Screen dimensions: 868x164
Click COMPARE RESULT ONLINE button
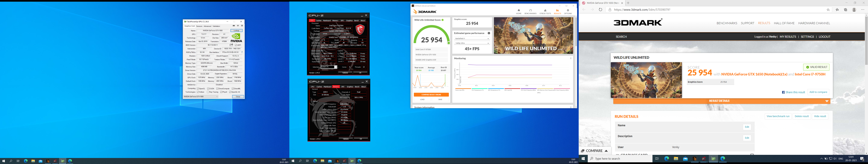(431, 95)
